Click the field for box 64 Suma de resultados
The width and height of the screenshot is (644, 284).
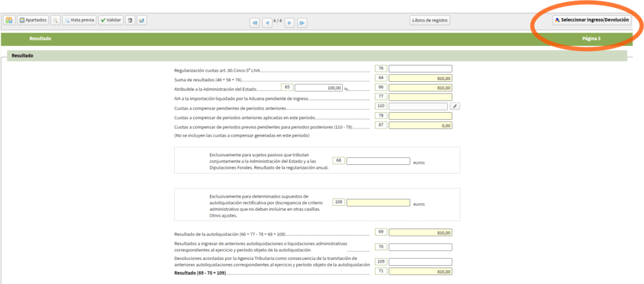point(420,78)
